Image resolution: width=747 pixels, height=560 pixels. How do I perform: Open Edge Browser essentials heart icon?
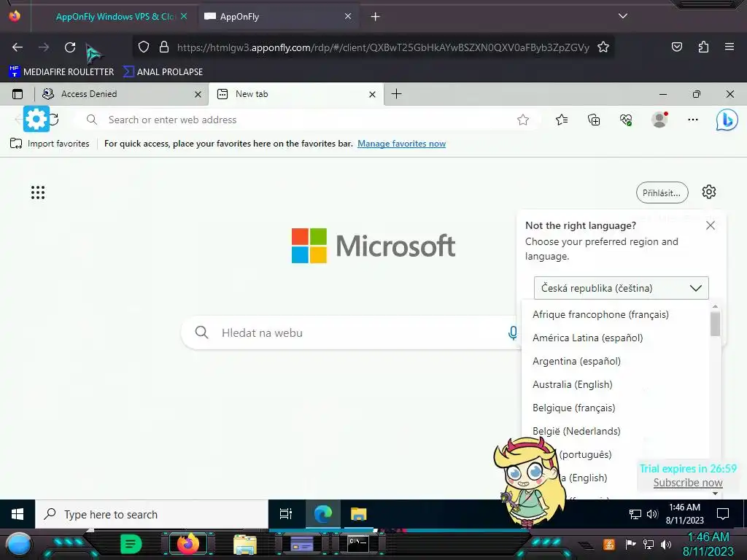click(x=625, y=120)
